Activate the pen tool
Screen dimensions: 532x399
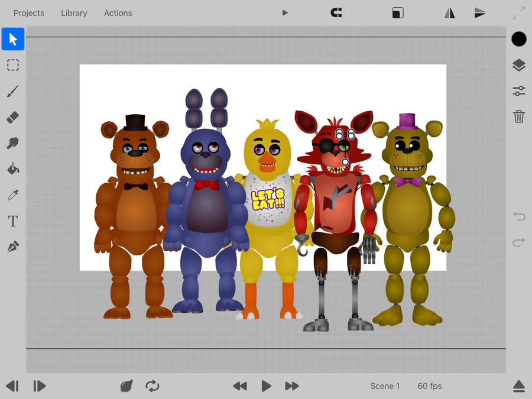pos(13,246)
